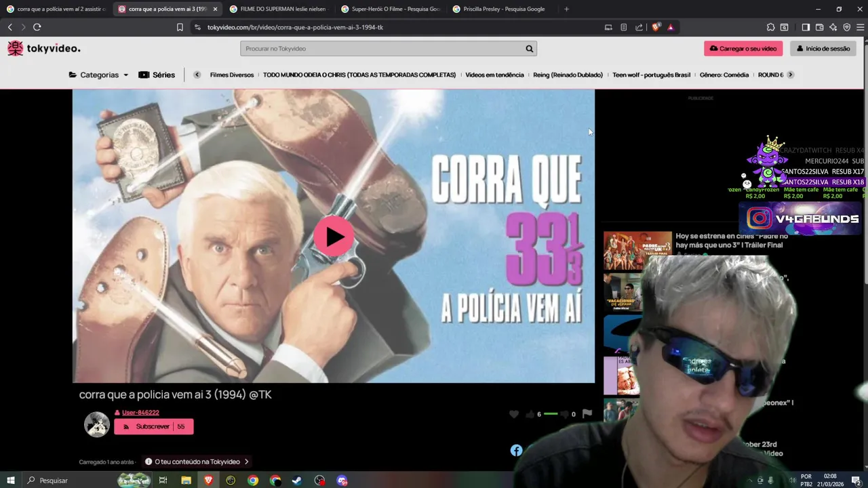This screenshot has width=868, height=488.
Task: Open Teen wolf - português Brasil category
Action: pyautogui.click(x=651, y=75)
